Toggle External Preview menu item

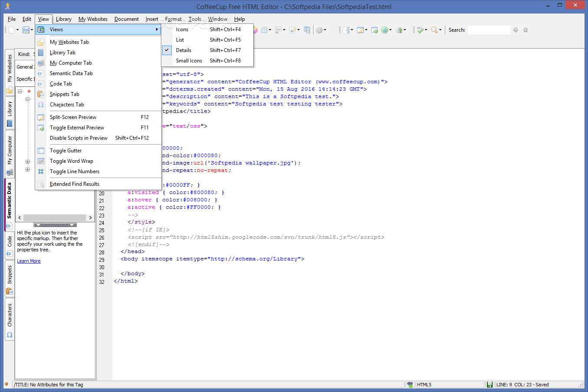[98, 128]
